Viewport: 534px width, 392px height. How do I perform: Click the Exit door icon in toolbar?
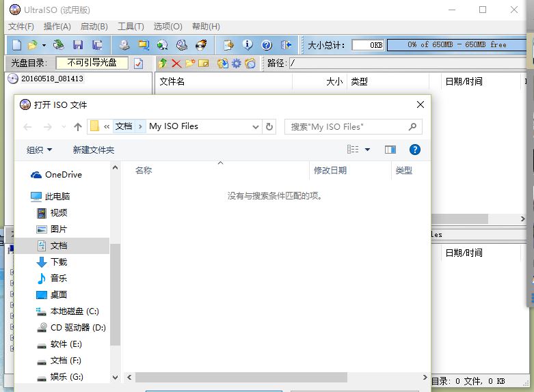pos(286,45)
